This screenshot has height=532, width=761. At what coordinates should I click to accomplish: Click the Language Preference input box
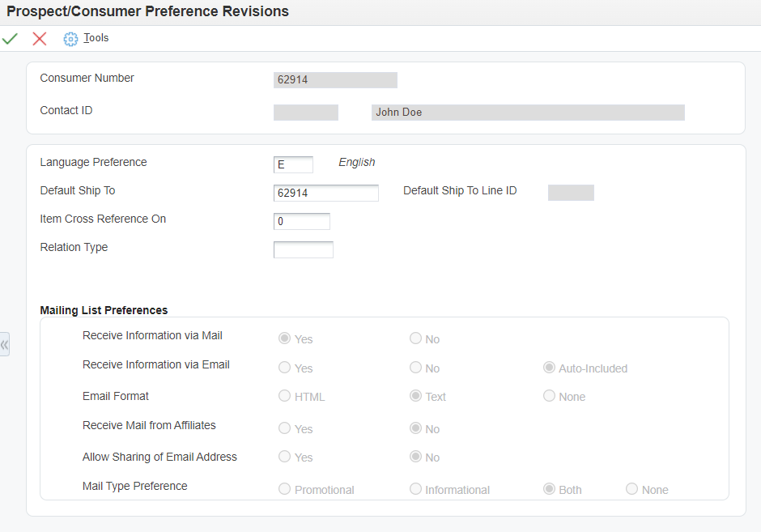coord(293,164)
